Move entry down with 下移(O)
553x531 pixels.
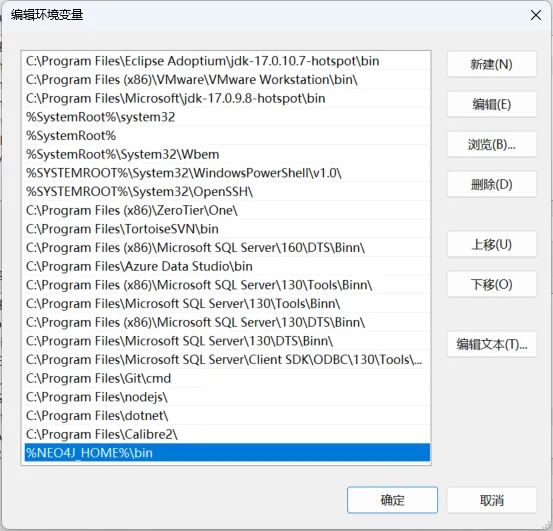coord(492,284)
